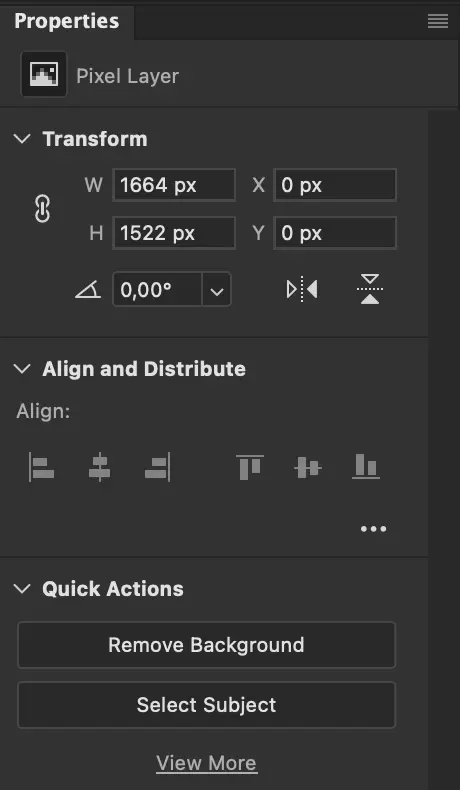
Task: Flip the layer vertically
Action: [370, 289]
